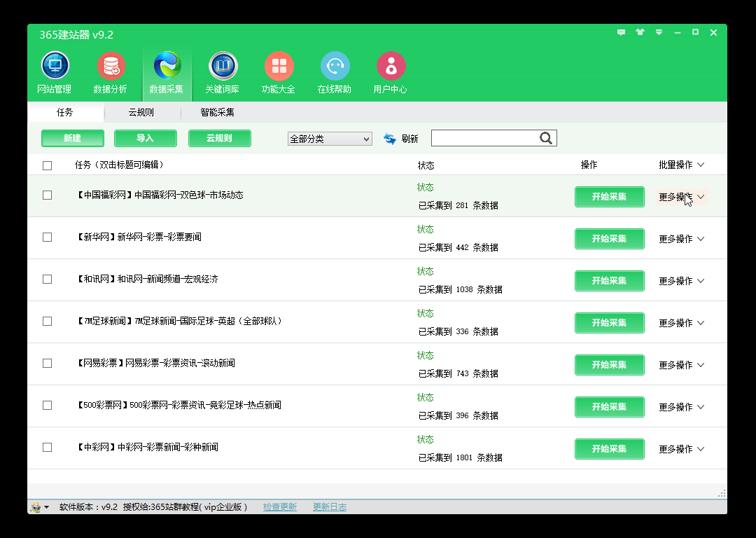The height and width of the screenshot is (538, 756).
Task: Select the 中国福彩网-双色球-市场动态 task title
Action: click(x=160, y=195)
